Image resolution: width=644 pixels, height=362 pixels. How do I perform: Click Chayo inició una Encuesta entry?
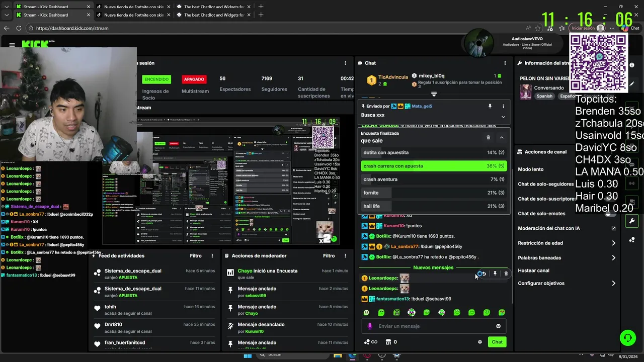(288, 274)
